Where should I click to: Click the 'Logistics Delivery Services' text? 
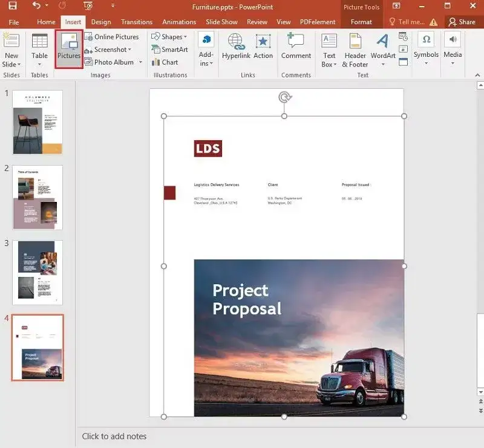click(217, 184)
